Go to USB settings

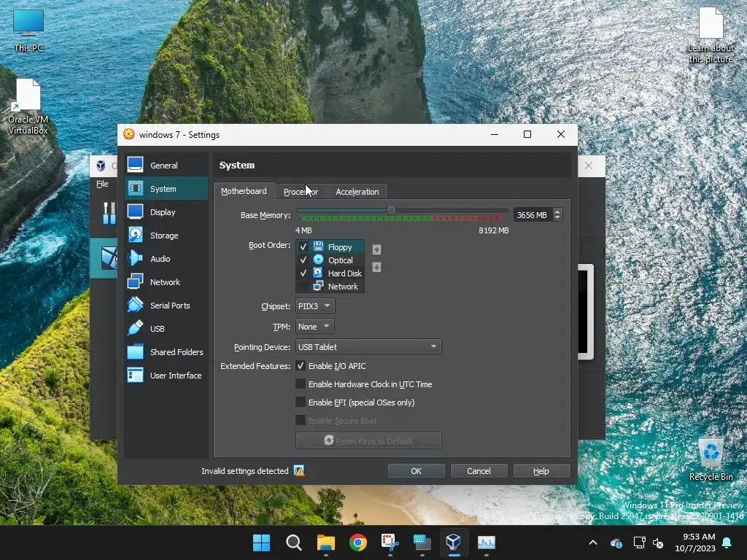coord(166,329)
